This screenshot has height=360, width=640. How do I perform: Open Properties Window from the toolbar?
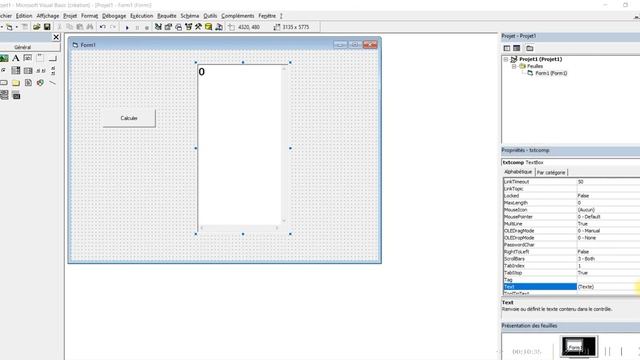coord(168,27)
